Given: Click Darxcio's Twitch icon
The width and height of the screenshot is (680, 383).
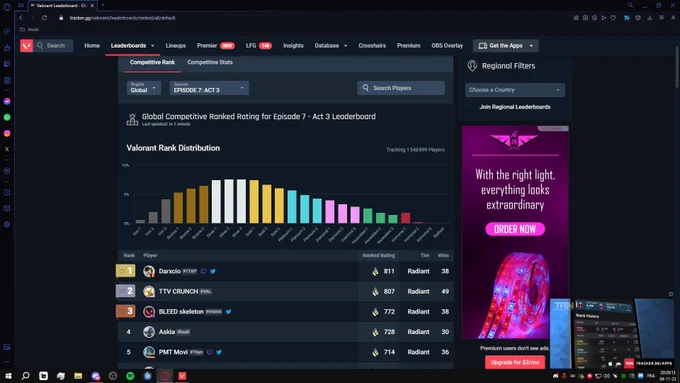Looking at the screenshot, I should pos(203,271).
